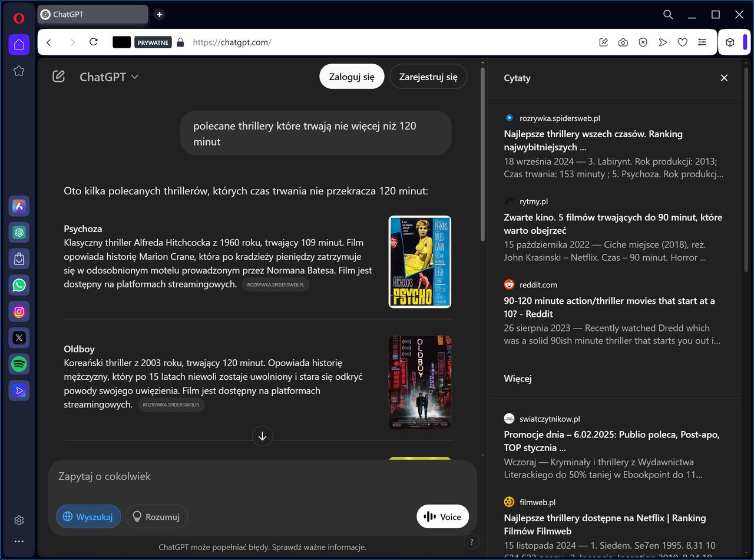Click the user message about thrillery
The image size is (754, 560).
pyautogui.click(x=316, y=134)
